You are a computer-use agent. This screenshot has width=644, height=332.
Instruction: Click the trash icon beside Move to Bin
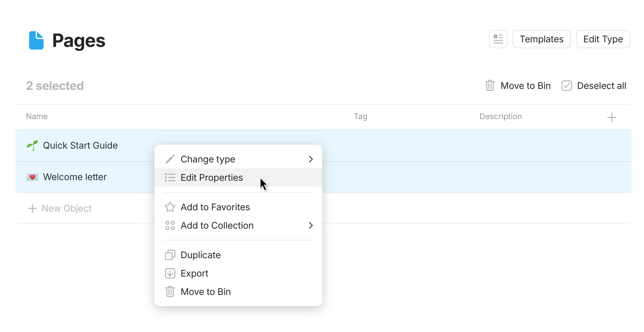490,86
